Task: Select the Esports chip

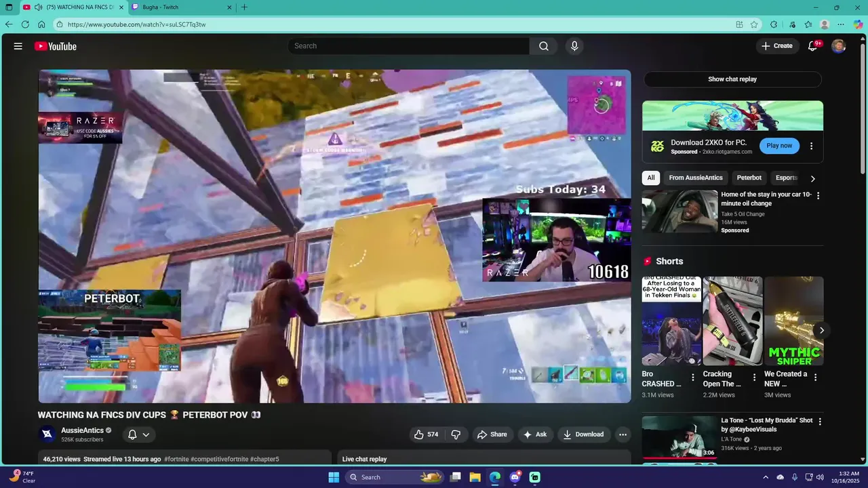Action: (787, 178)
